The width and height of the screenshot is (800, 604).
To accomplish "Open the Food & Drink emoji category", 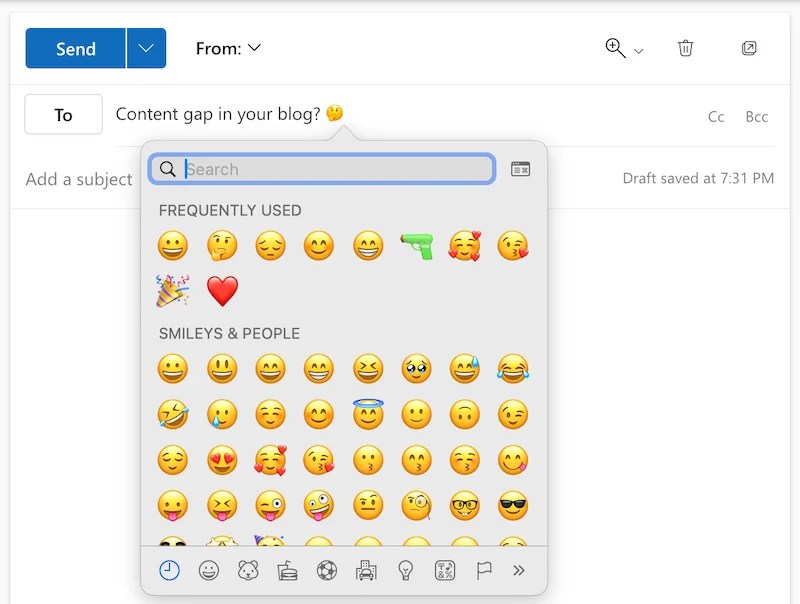I will pos(287,570).
